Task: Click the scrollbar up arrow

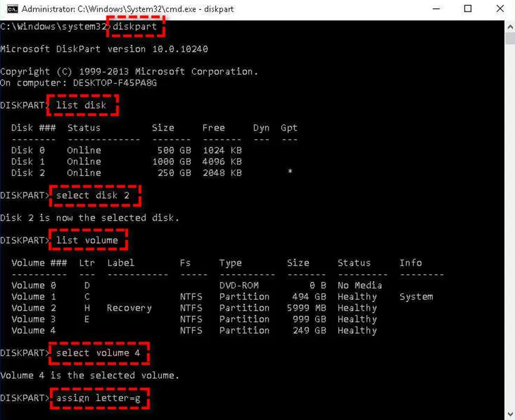Action: [x=510, y=27]
